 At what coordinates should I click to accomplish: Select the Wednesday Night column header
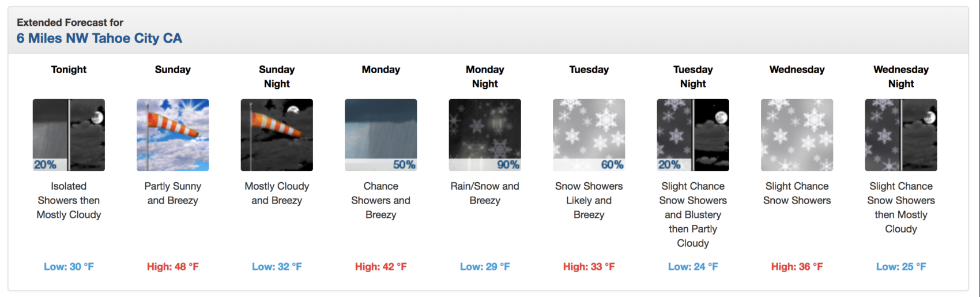point(901,76)
